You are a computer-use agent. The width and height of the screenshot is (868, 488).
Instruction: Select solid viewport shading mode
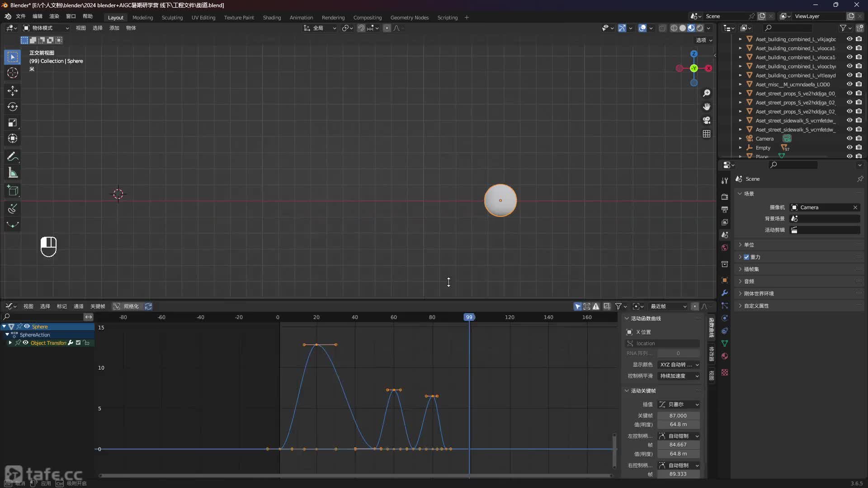pos(683,28)
